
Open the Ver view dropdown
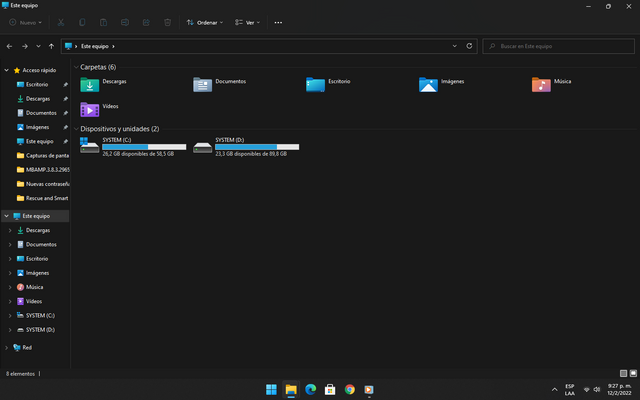click(247, 22)
